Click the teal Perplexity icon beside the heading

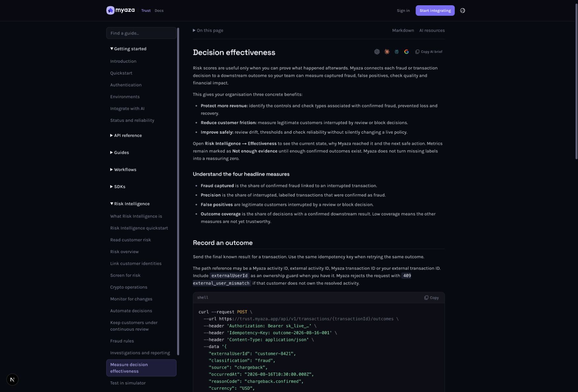(x=397, y=52)
